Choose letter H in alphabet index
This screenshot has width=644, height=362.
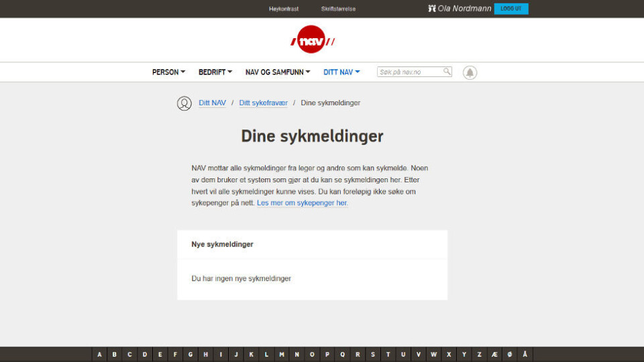point(206,354)
